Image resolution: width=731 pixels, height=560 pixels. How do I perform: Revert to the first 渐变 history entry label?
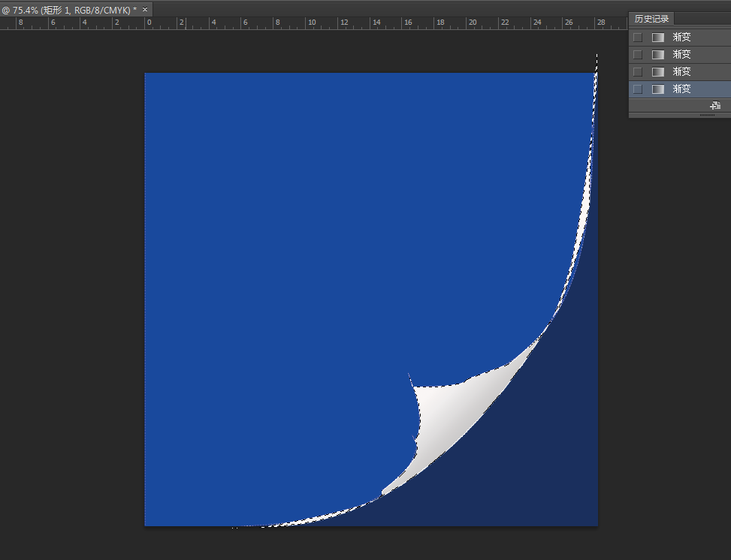click(681, 37)
